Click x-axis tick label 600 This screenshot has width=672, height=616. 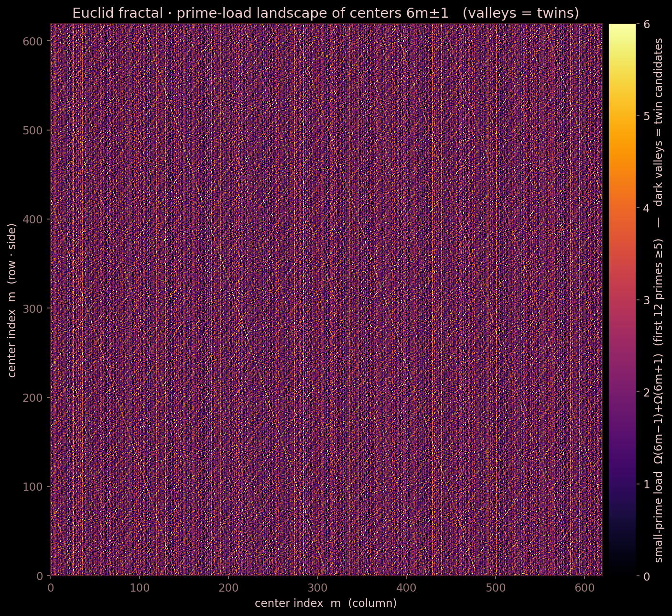585,587
